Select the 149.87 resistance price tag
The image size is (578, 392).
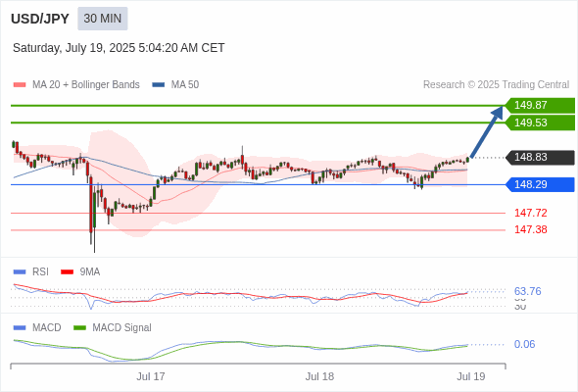[540, 105]
